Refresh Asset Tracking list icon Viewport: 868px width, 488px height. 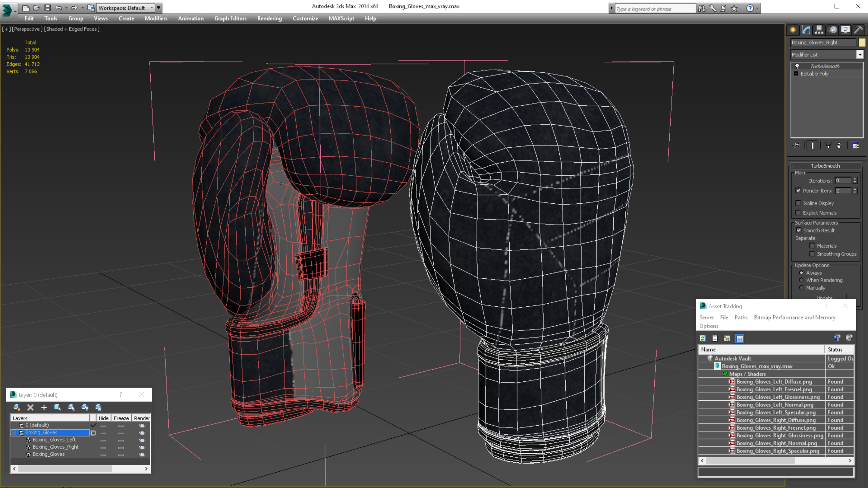[x=703, y=338]
